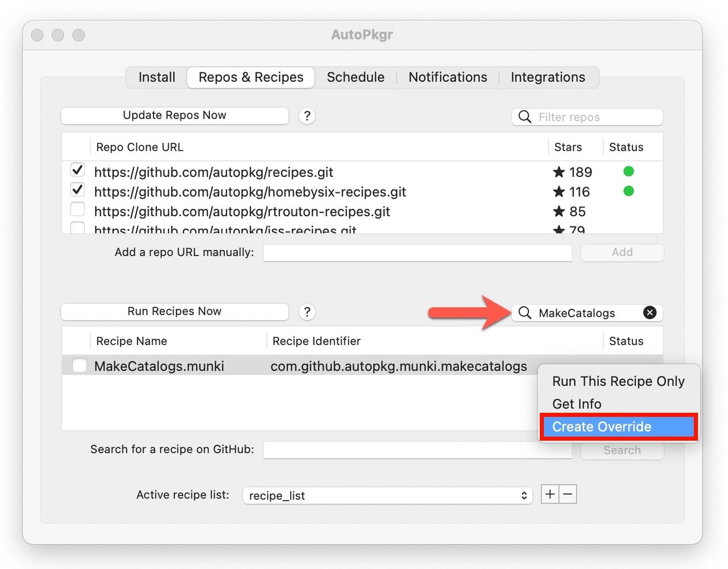
Task: Select the rtrouton-recipes.git URL text
Action: (242, 212)
